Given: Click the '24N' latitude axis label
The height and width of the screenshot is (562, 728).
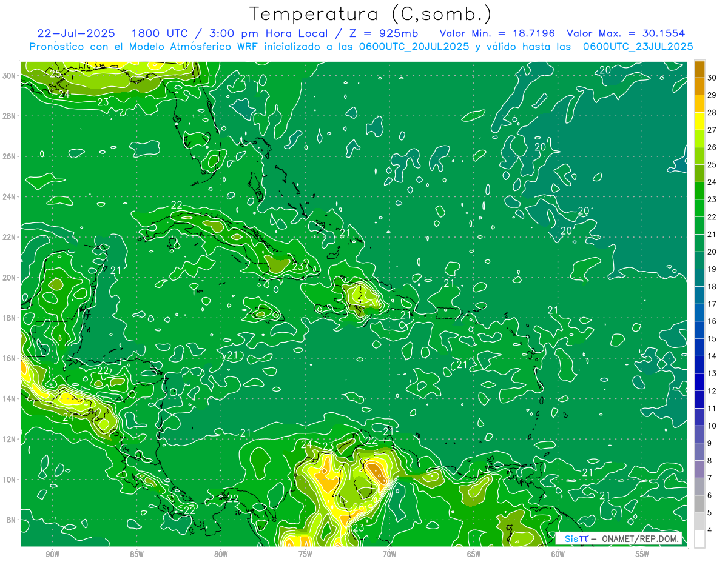Looking at the screenshot, I should 10,197.
